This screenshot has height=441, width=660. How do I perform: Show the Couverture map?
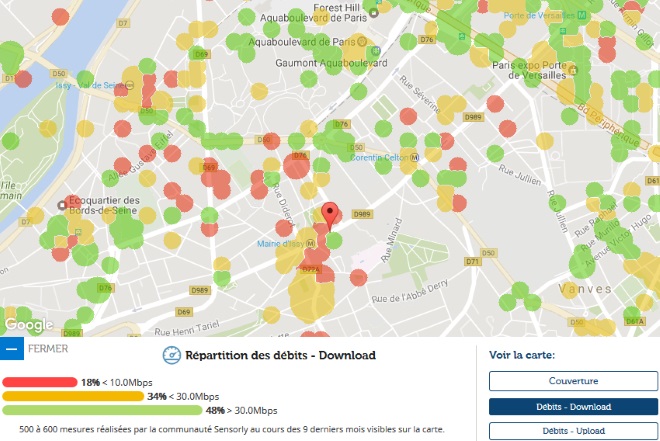573,380
